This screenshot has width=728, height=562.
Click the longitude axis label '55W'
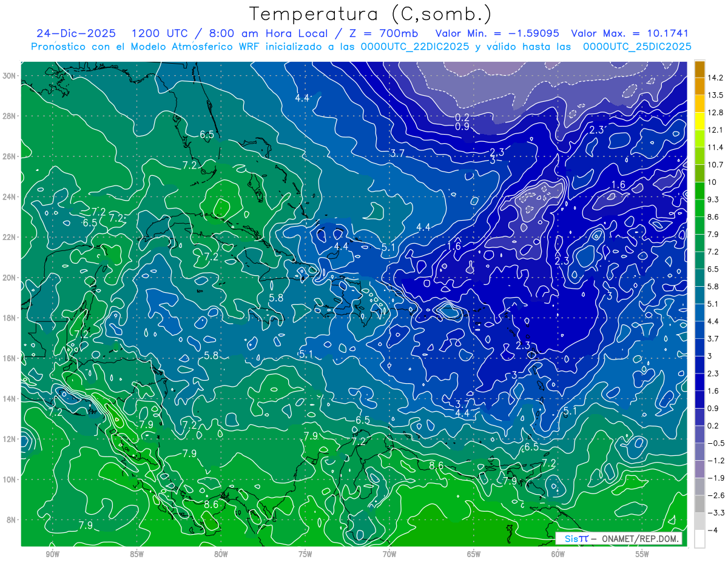(x=642, y=555)
